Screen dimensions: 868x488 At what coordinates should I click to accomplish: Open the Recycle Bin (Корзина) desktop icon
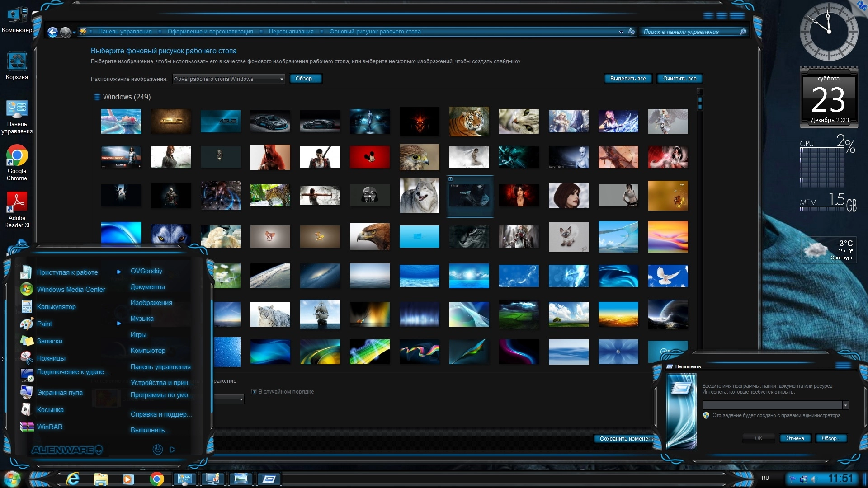pos(17,61)
